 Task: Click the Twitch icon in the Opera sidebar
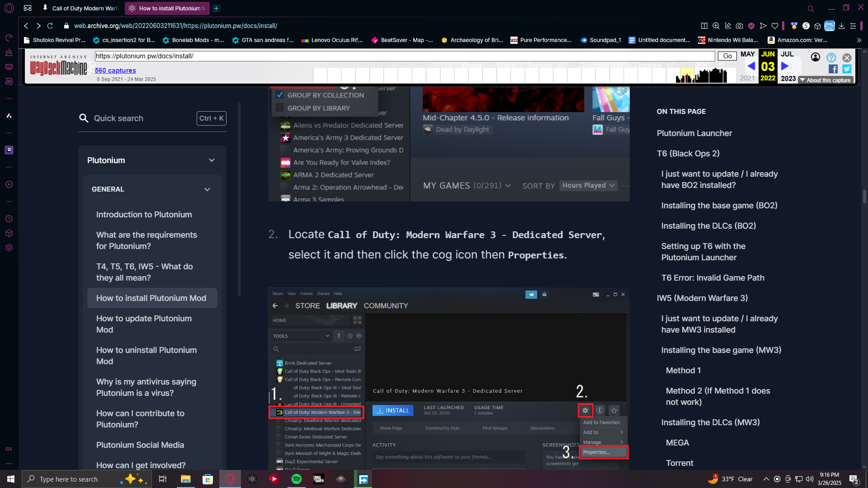tap(9, 150)
